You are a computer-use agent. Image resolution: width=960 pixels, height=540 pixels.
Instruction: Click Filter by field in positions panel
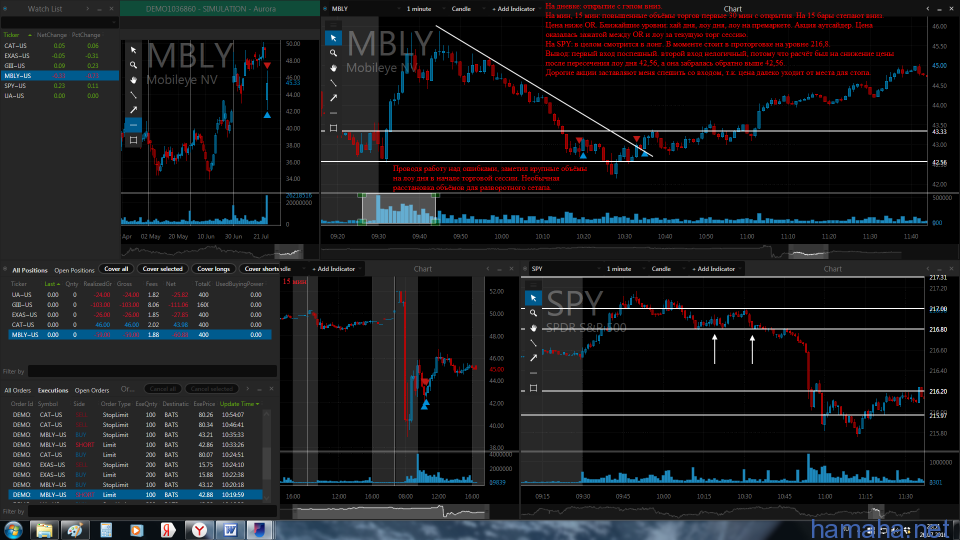pyautogui.click(x=152, y=371)
